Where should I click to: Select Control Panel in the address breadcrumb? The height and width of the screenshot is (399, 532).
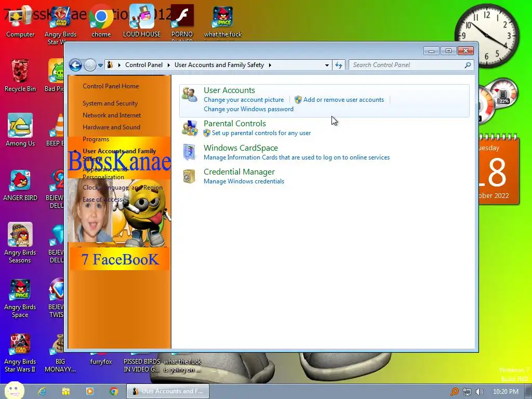click(144, 65)
